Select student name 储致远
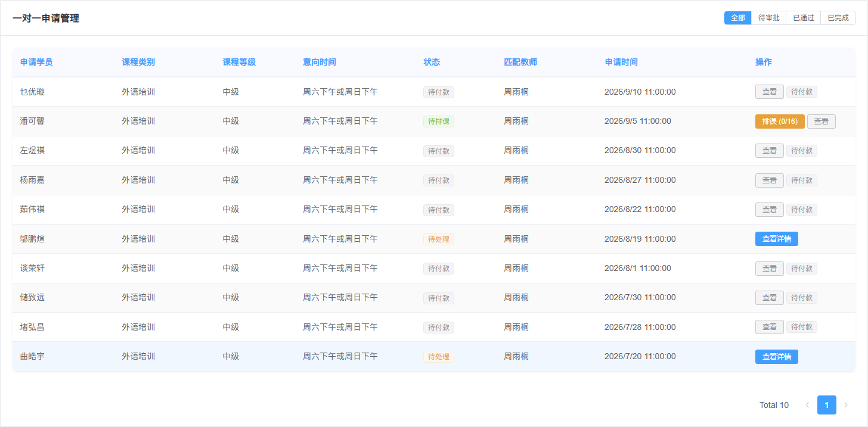This screenshot has height=427, width=868. click(32, 297)
